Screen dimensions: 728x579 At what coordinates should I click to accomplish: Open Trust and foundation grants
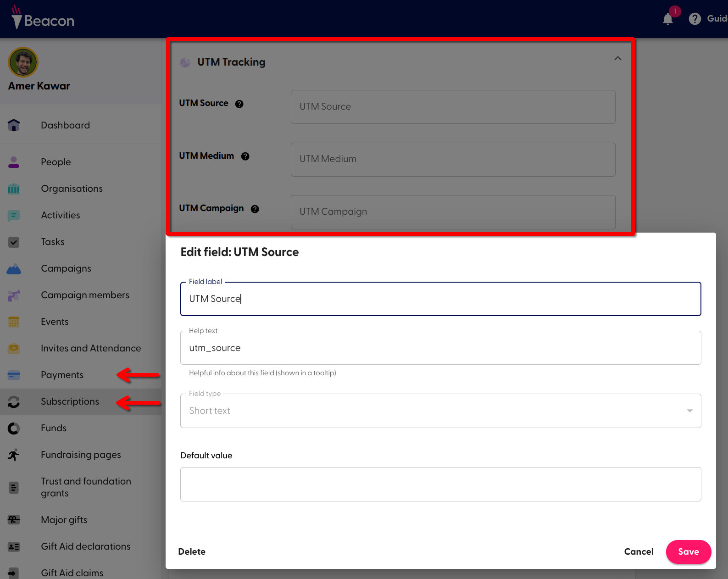point(86,487)
